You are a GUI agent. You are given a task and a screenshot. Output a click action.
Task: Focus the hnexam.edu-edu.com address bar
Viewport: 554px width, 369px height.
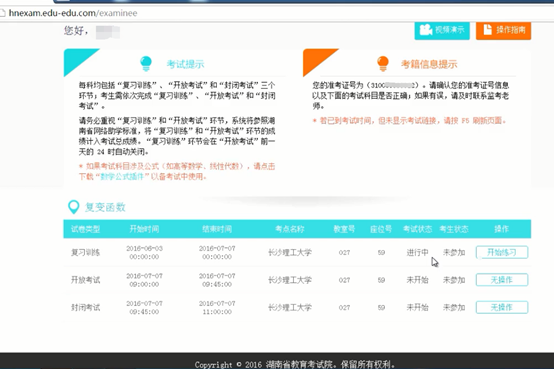click(276, 13)
